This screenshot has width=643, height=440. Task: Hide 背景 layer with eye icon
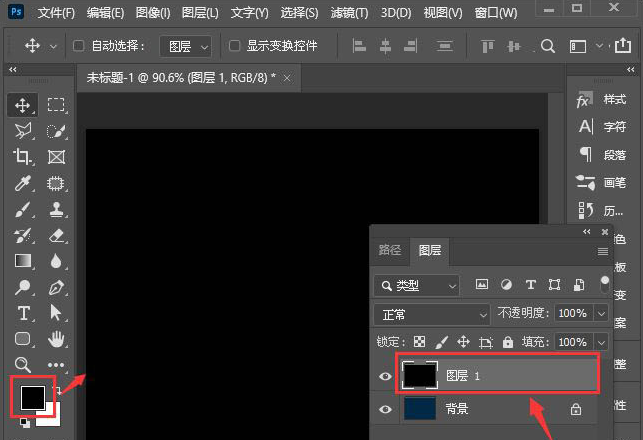coord(385,409)
